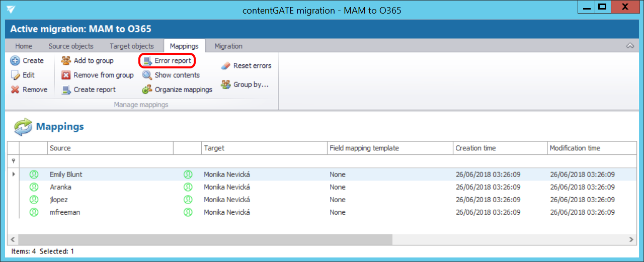Click the Remove from group icon
The image size is (644, 262).
coord(66,75)
